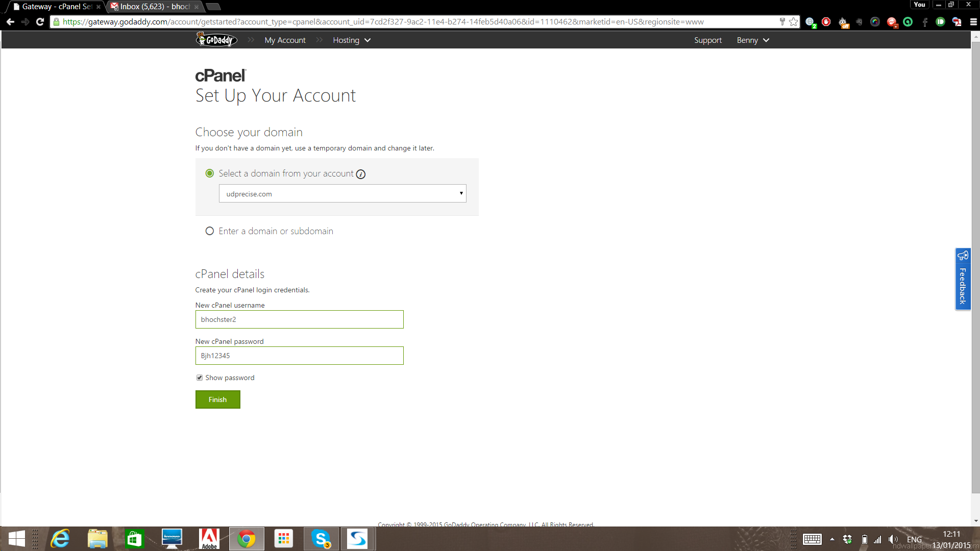Open Internet Explorer from taskbar

(60, 539)
